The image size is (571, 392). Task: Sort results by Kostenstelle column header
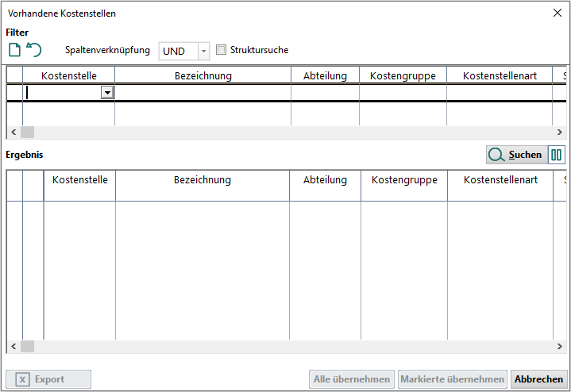tap(79, 180)
